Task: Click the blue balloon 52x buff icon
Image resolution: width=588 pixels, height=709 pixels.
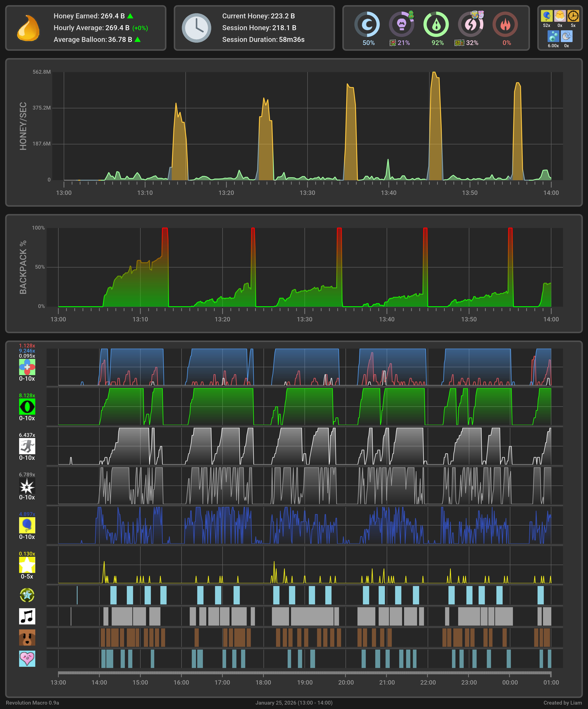Action: click(547, 16)
